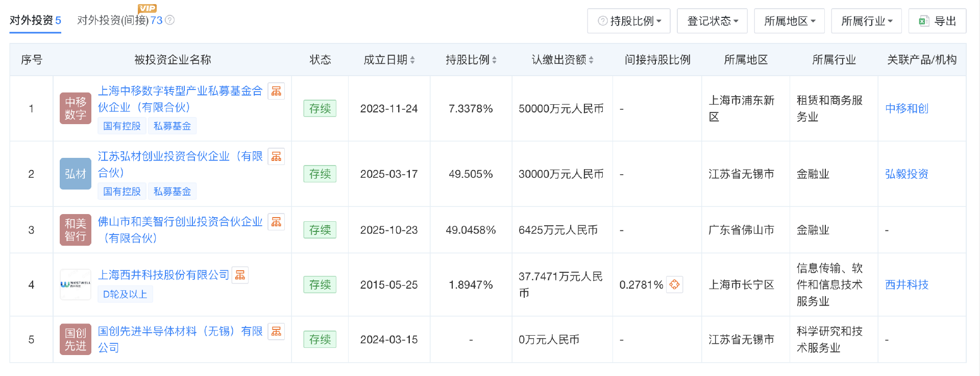This screenshot has height=376, width=980.
Task: Expand the 所属行业 filter dropdown
Action: [x=866, y=21]
